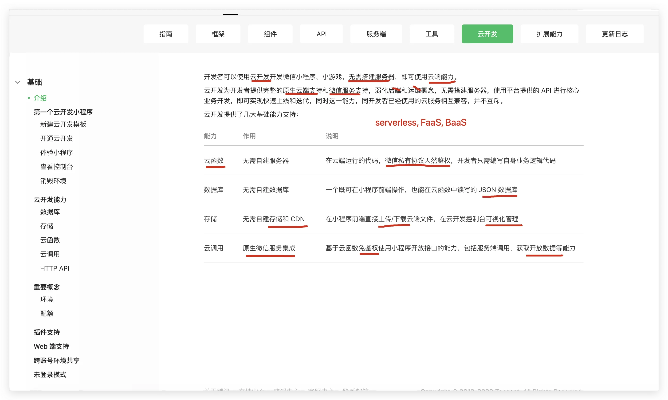
Task: Open 未登录模式 in the sidebar
Action: [x=50, y=374]
